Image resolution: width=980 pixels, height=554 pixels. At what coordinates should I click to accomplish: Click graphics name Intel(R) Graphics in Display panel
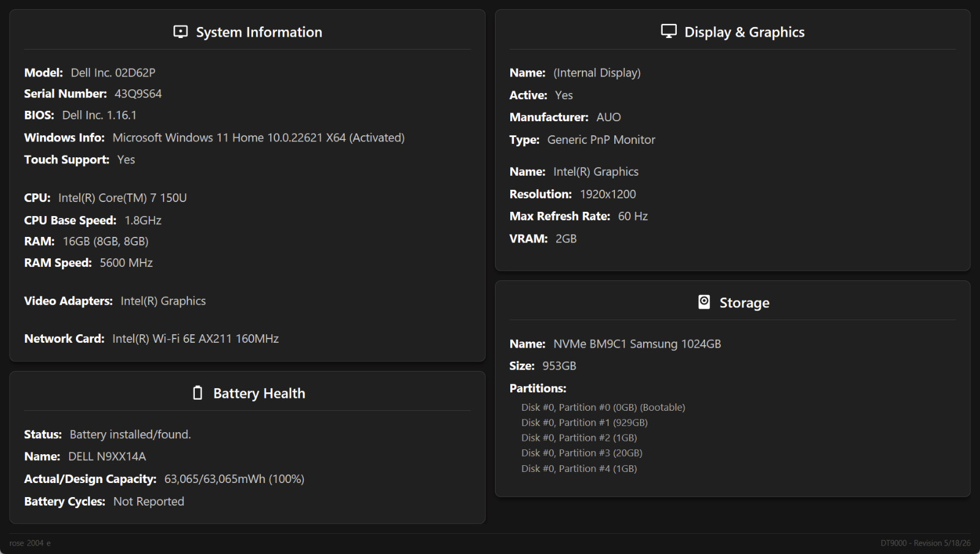pos(596,172)
